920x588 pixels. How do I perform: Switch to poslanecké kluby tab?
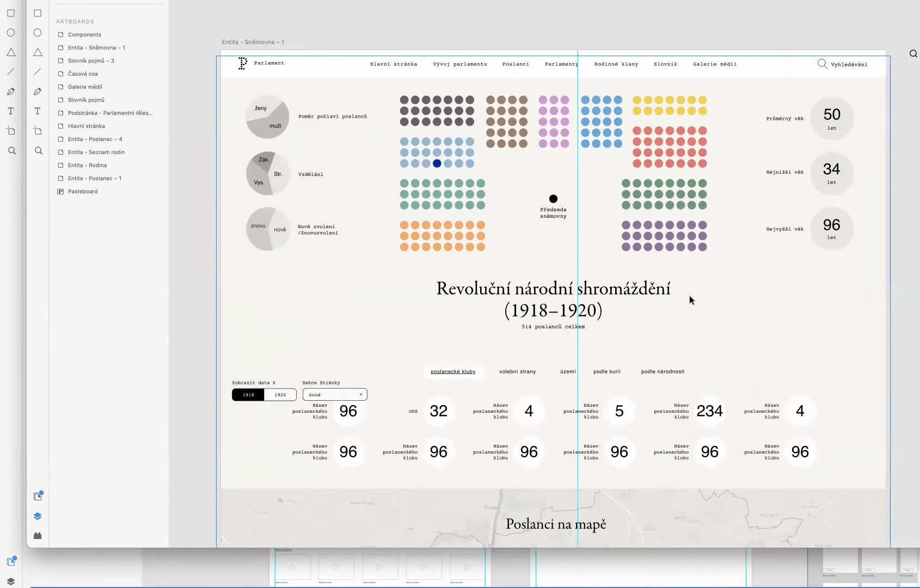tap(453, 371)
